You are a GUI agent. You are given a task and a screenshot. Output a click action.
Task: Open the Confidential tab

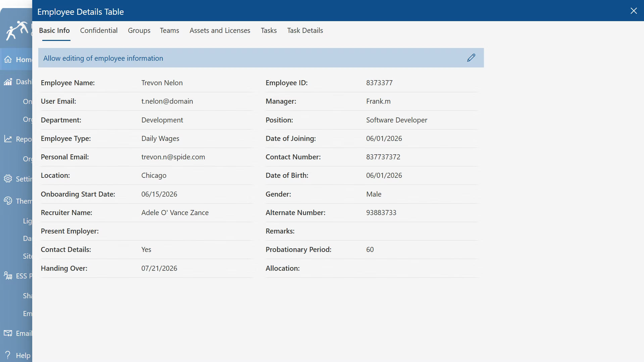tap(99, 31)
